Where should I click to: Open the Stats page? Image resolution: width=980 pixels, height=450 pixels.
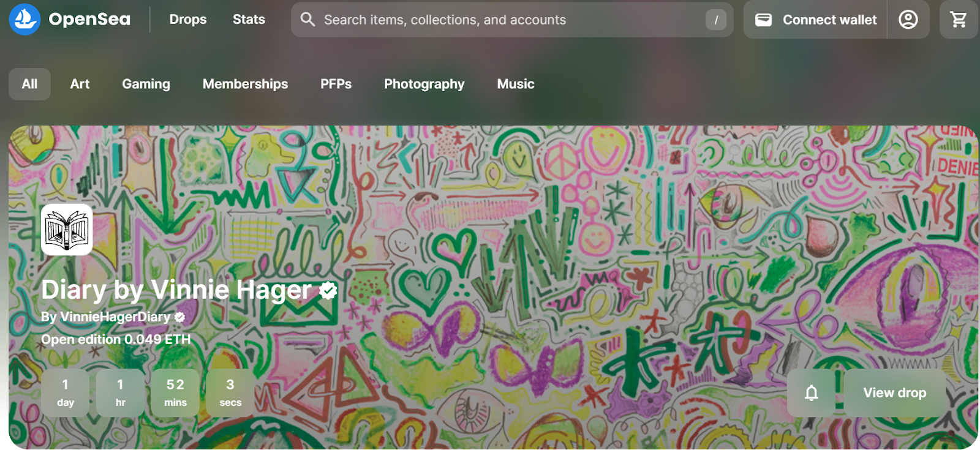point(249,20)
